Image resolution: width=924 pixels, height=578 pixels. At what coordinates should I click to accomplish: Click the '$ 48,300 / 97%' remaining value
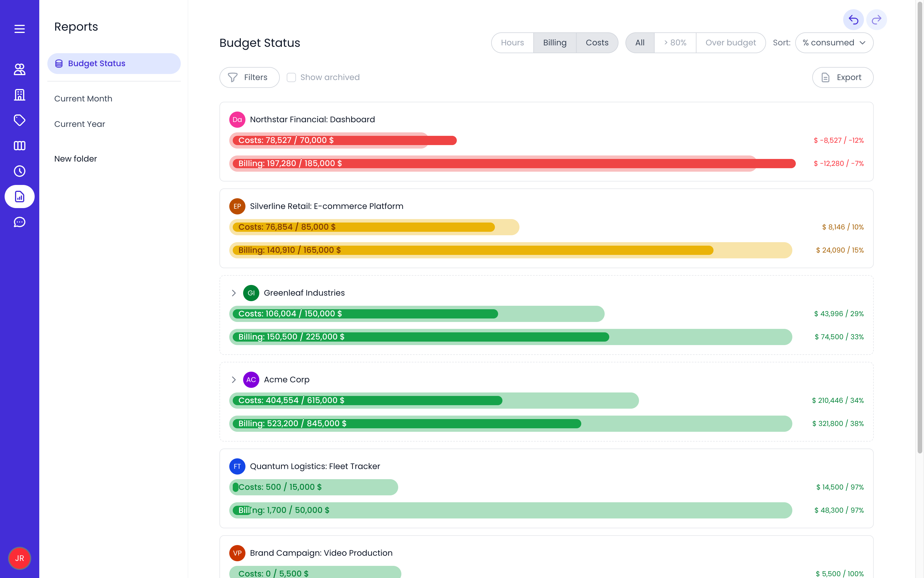point(839,510)
